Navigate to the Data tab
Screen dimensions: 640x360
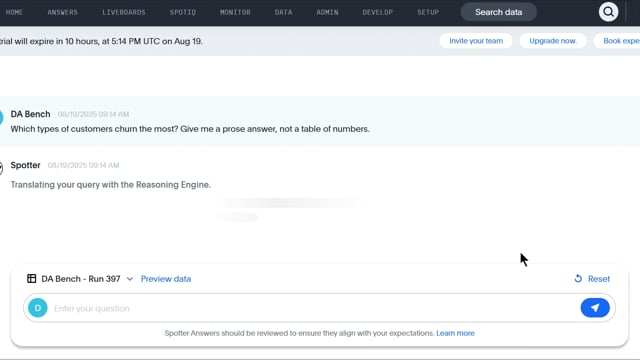283,12
